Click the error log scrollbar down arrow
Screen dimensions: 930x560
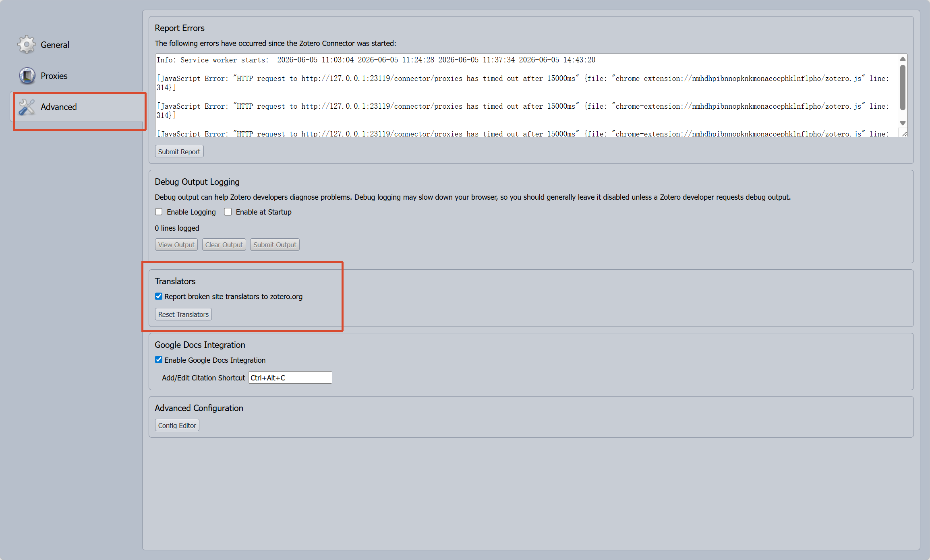coord(903,123)
